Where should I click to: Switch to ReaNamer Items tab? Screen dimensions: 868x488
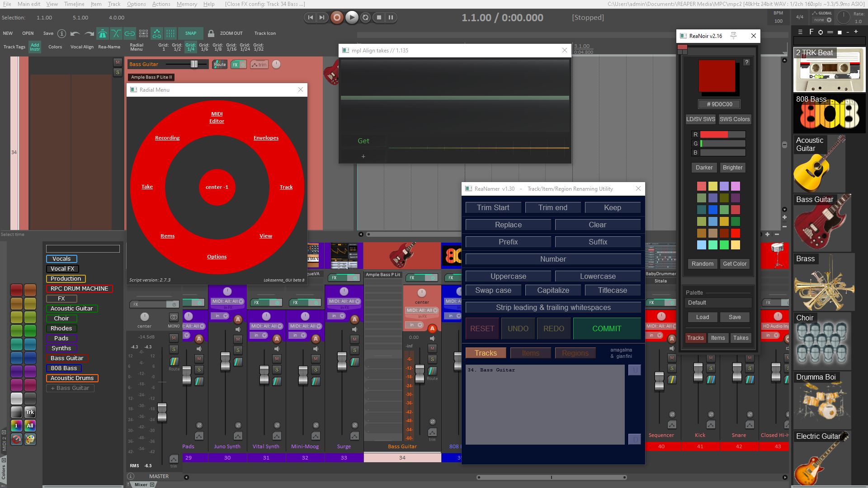[530, 353]
